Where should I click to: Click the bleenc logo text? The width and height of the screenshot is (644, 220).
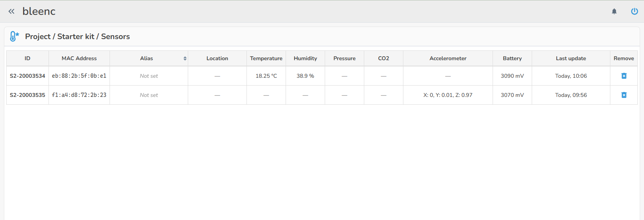pyautogui.click(x=39, y=11)
